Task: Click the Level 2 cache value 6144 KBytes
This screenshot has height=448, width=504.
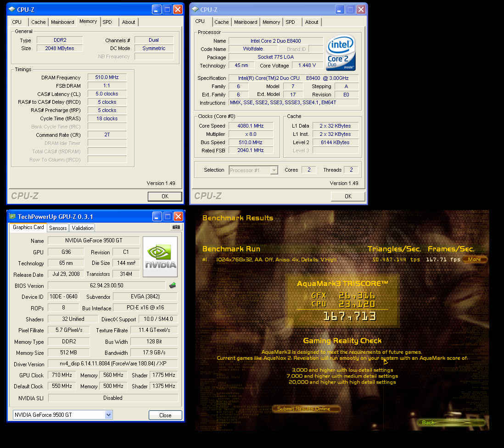Action: (x=335, y=142)
